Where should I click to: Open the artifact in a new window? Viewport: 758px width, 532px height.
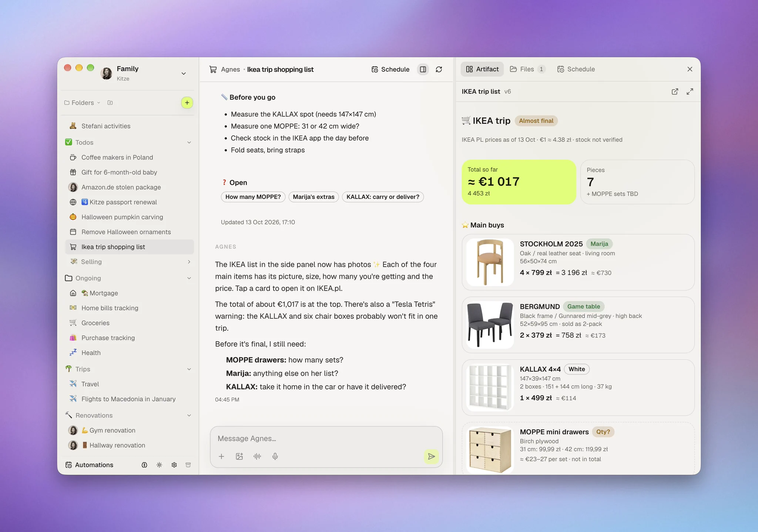pyautogui.click(x=675, y=91)
